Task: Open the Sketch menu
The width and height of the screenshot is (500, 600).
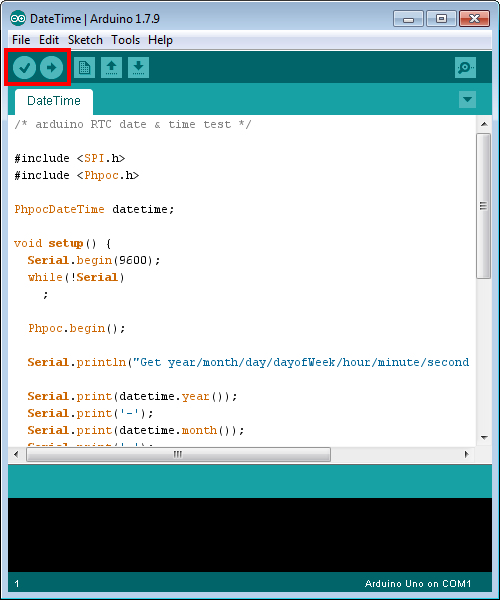Action: (x=85, y=40)
